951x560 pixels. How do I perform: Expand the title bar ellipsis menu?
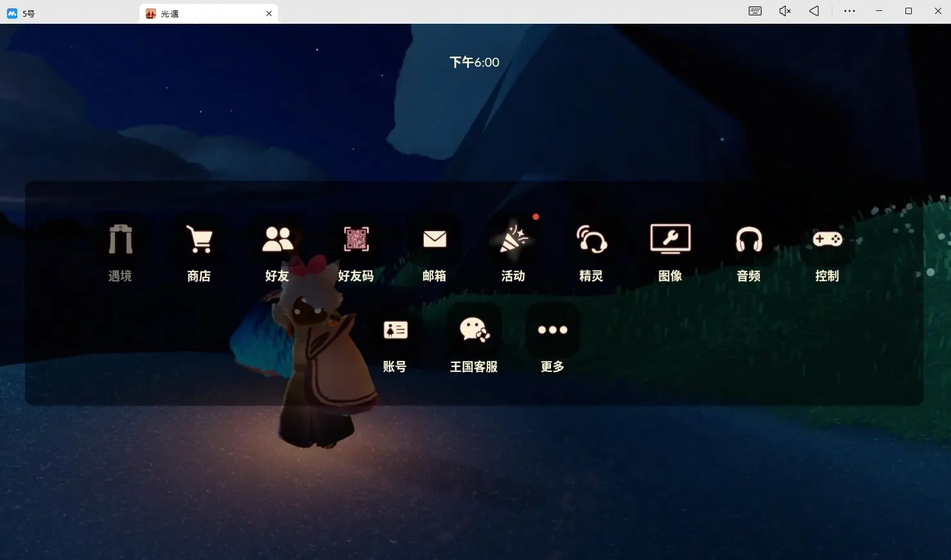(850, 11)
